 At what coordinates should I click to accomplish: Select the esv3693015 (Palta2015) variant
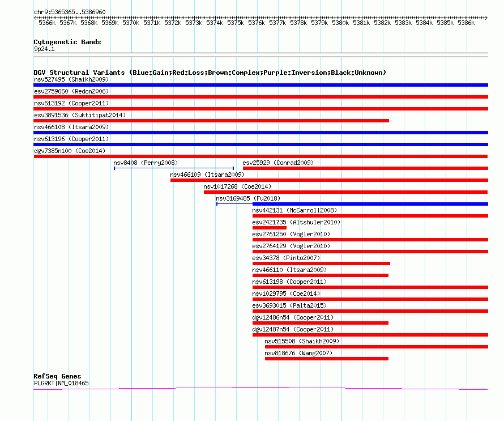tap(289, 305)
